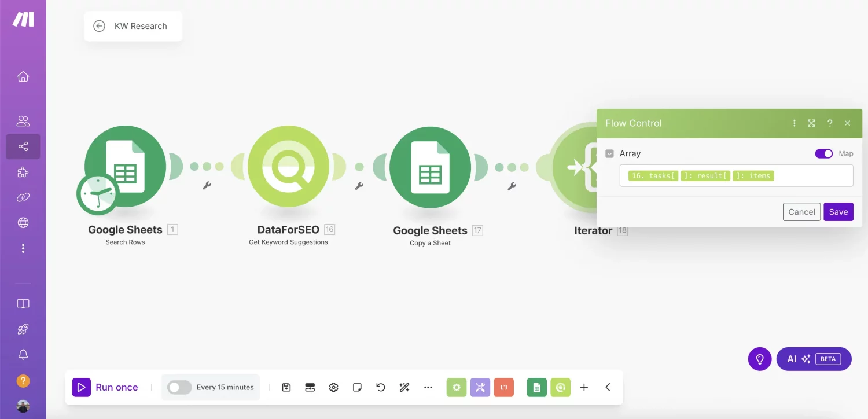Click the wrench before the Iterator module

coord(512,186)
